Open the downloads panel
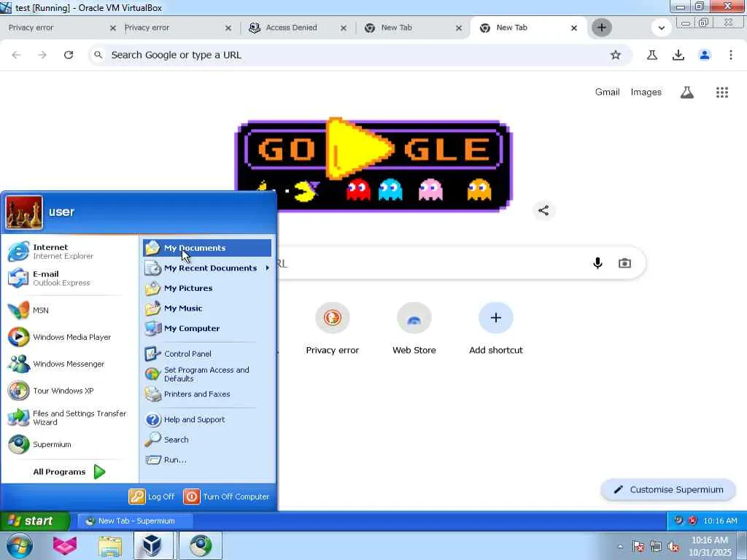747x560 pixels. 678,55
